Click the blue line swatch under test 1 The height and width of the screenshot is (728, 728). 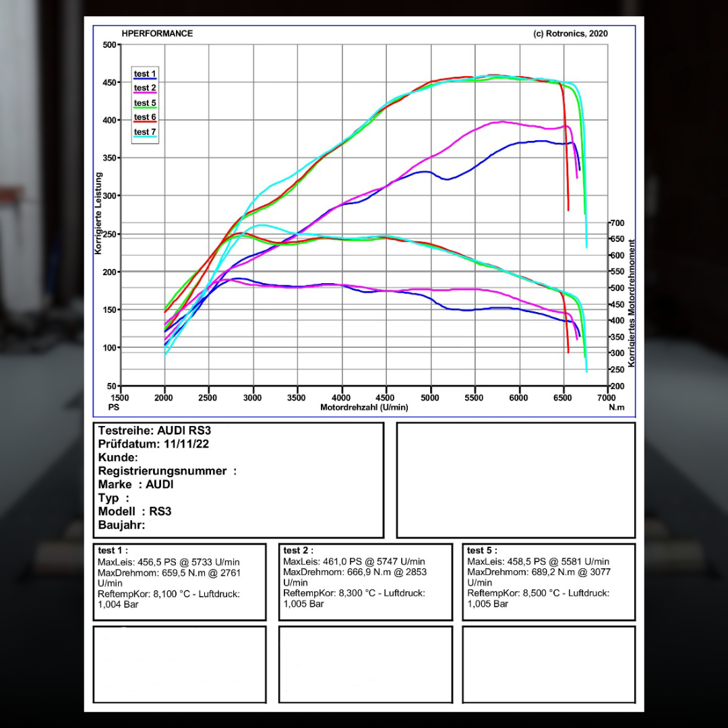pos(145,80)
